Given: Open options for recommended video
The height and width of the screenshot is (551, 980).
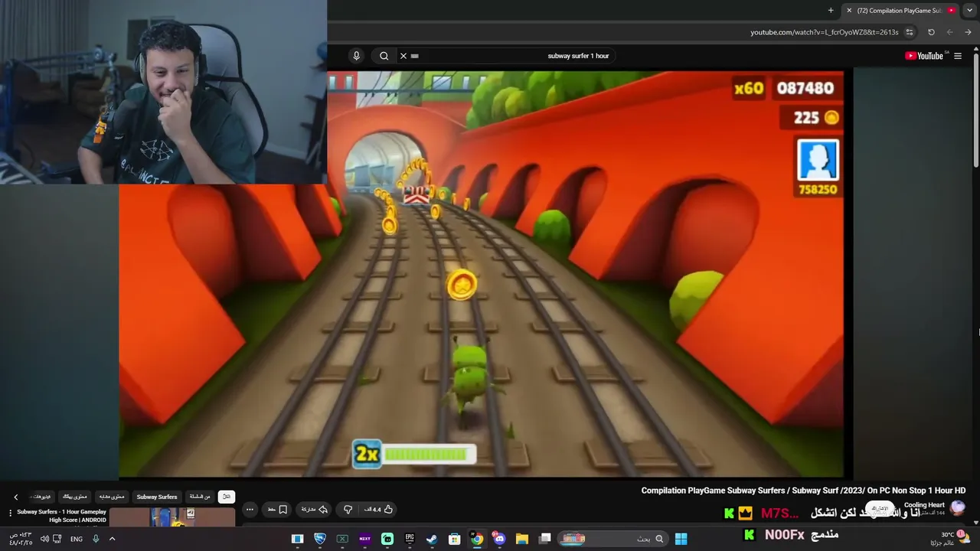Looking at the screenshot, I should click(x=10, y=513).
